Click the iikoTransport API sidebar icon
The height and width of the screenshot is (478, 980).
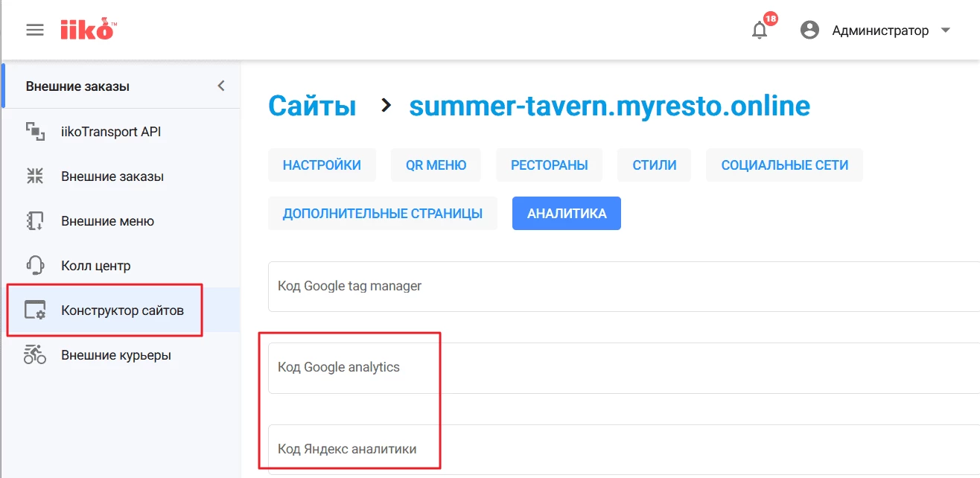(35, 132)
